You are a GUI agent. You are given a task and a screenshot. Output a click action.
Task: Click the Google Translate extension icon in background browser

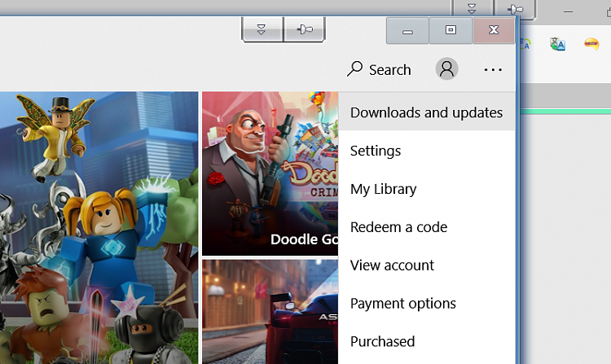[557, 44]
